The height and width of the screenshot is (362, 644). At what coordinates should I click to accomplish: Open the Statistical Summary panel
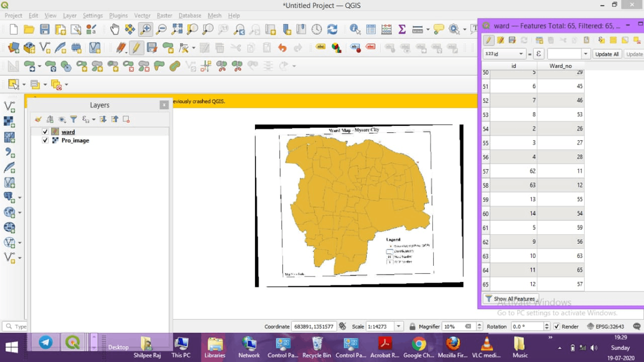(x=401, y=29)
